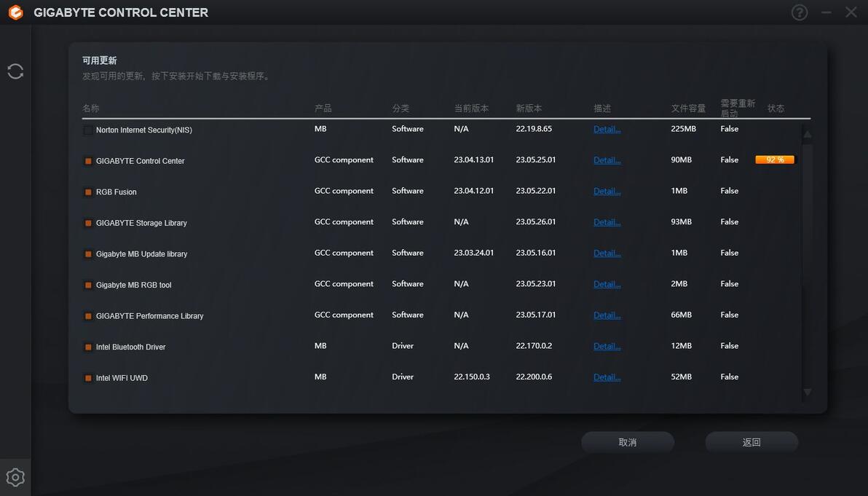Click the 92% download progress bar
This screenshot has height=496, width=868.
point(775,160)
